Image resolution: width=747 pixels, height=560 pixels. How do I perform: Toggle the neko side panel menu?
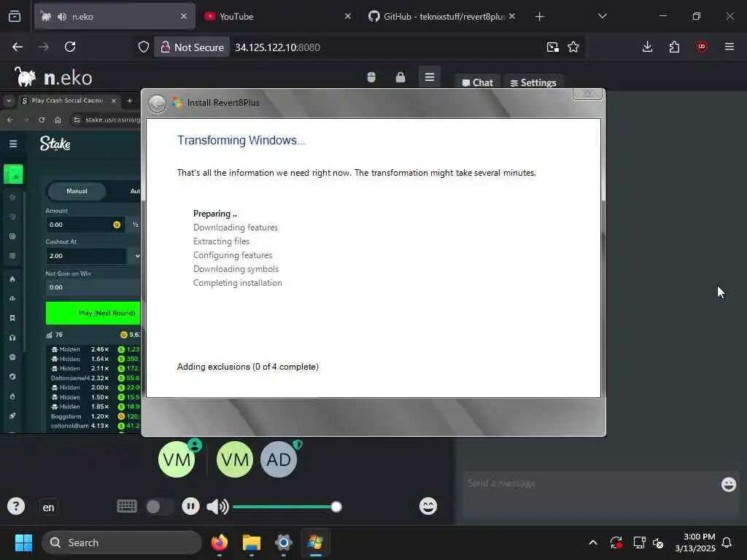430,77
